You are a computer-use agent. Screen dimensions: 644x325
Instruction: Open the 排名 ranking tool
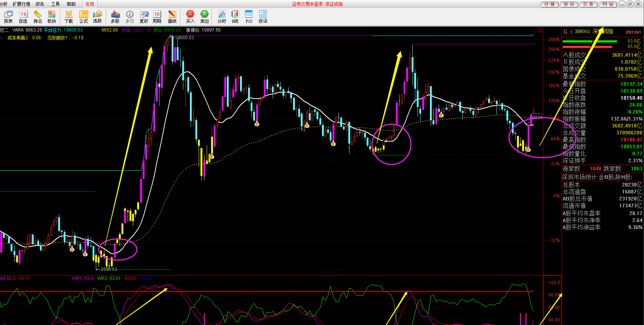tap(38, 17)
